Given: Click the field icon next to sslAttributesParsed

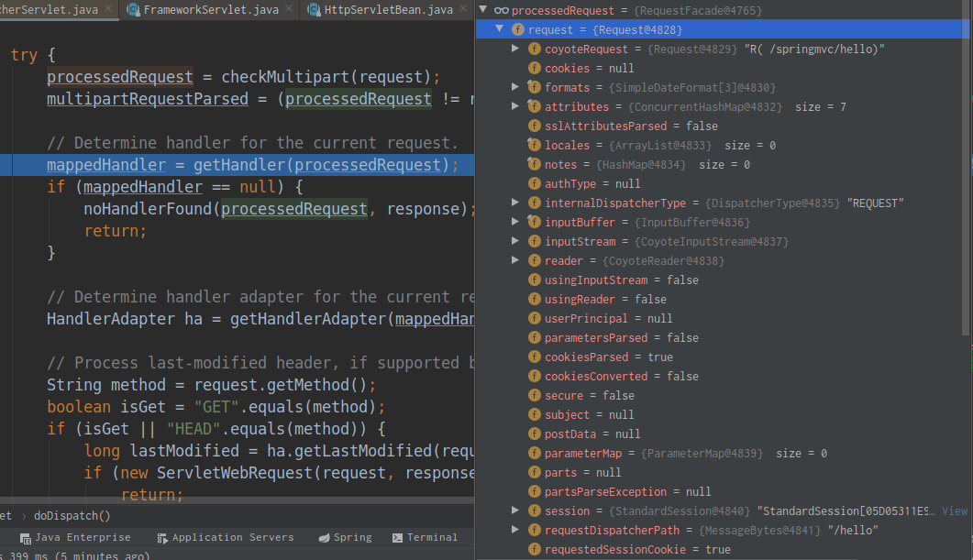Looking at the screenshot, I should click(x=534, y=126).
